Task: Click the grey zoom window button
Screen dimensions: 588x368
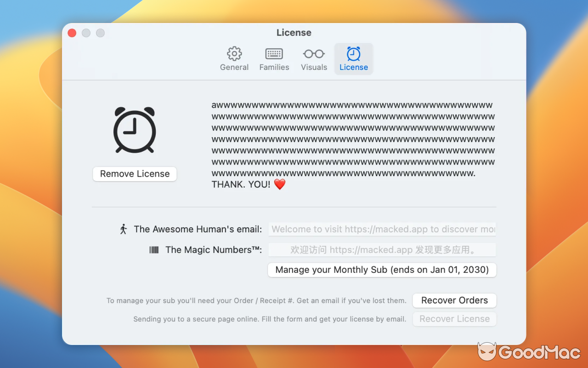Action: point(100,33)
